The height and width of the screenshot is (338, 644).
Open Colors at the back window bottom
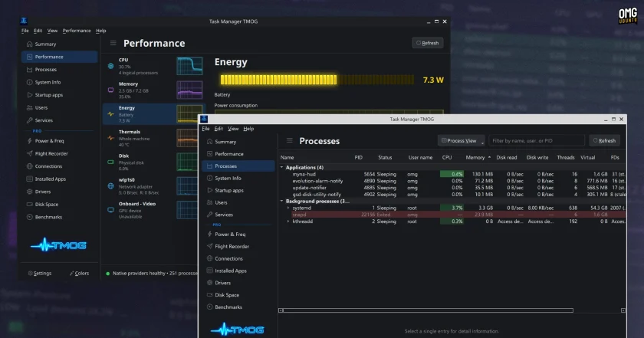pos(79,273)
